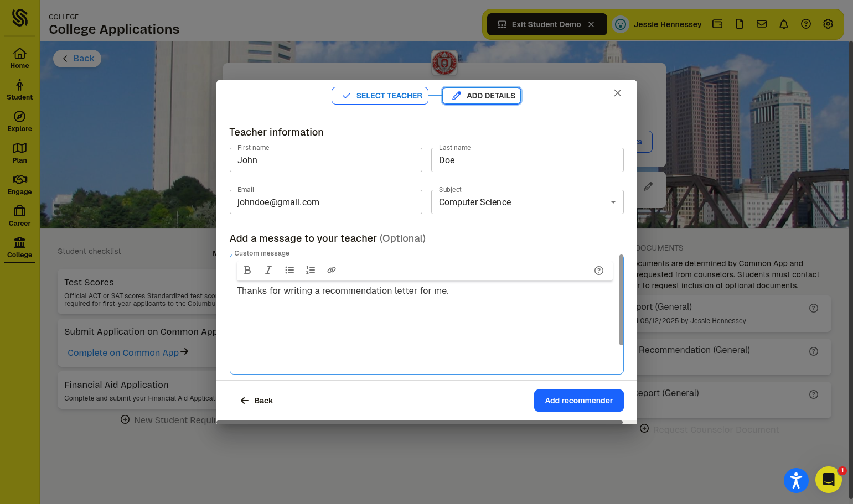This screenshot has height=504, width=853.
Task: Go to Home in the sidebar
Action: pyautogui.click(x=19, y=58)
